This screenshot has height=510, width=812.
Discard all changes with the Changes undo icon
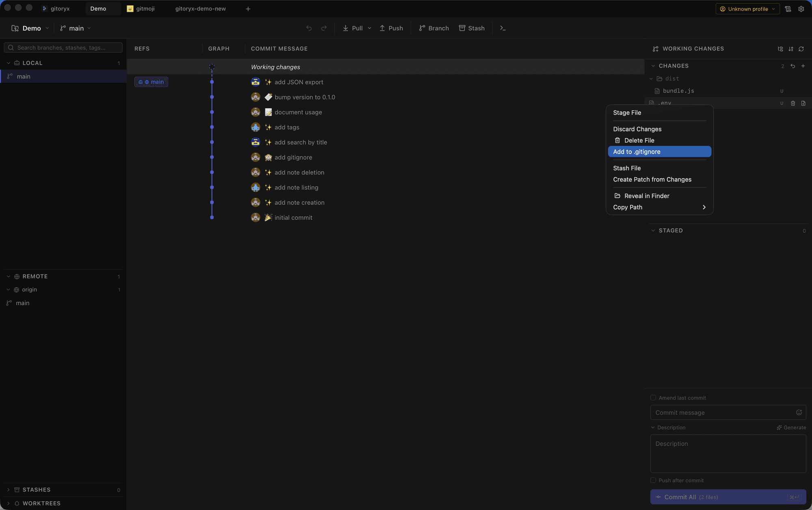point(793,66)
